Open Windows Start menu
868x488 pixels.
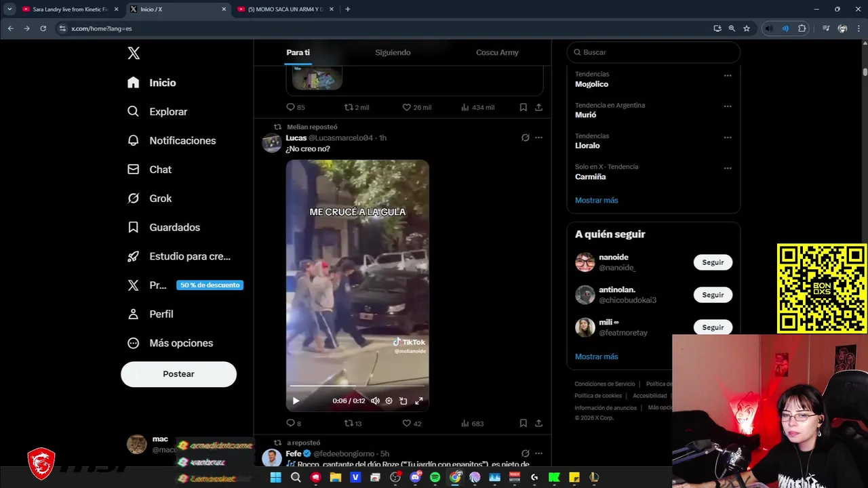click(275, 477)
